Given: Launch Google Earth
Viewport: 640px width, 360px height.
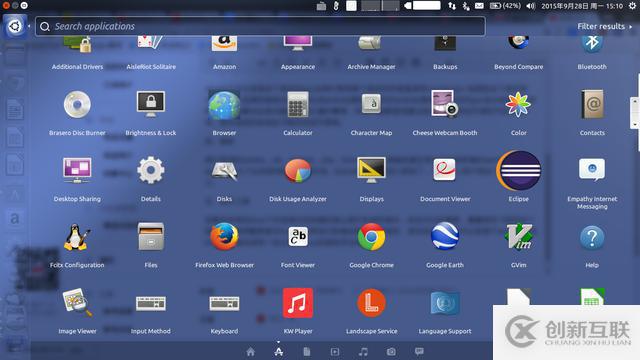Looking at the screenshot, I should [x=444, y=236].
